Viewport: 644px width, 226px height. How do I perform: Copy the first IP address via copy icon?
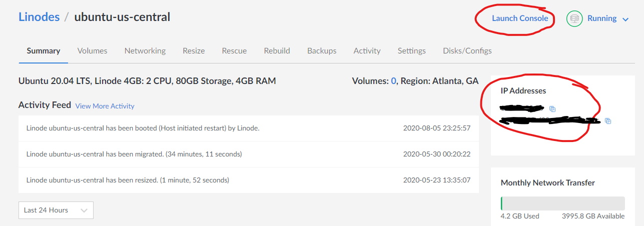[x=552, y=108]
